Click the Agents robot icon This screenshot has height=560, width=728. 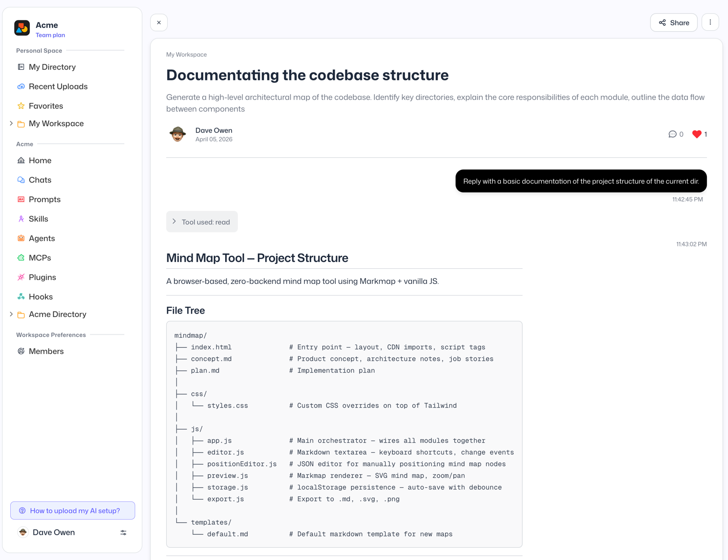click(x=21, y=238)
